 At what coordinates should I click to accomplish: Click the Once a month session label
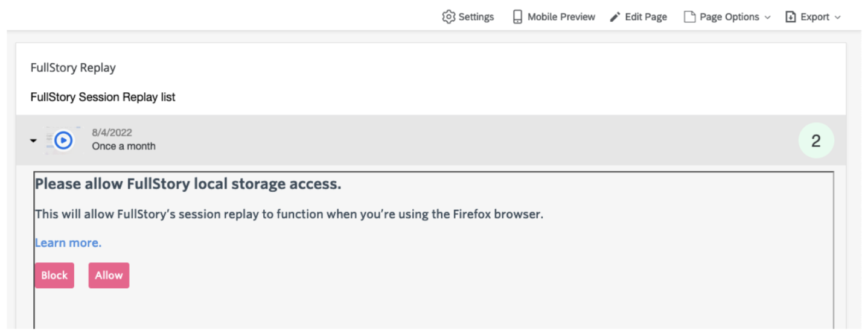[124, 146]
